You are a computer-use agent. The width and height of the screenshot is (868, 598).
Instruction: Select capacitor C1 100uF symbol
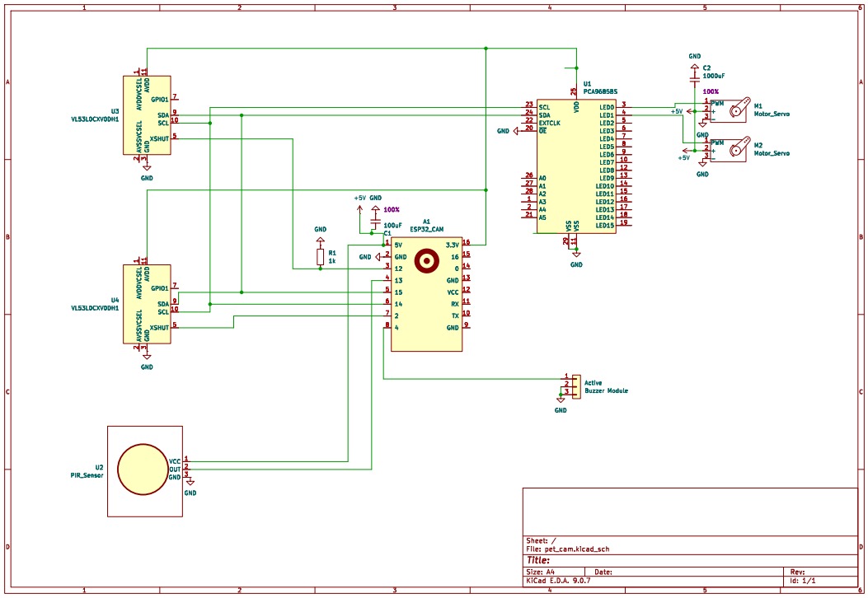[x=375, y=223]
